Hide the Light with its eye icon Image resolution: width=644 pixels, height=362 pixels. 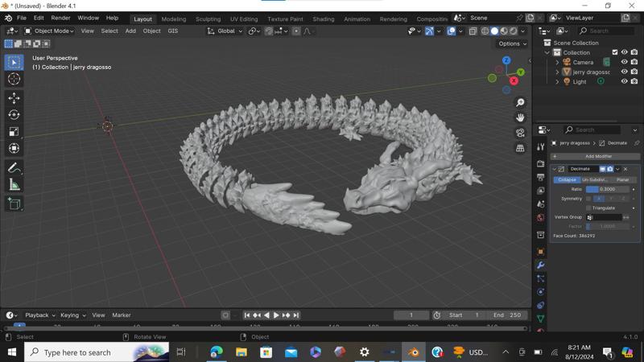[625, 82]
